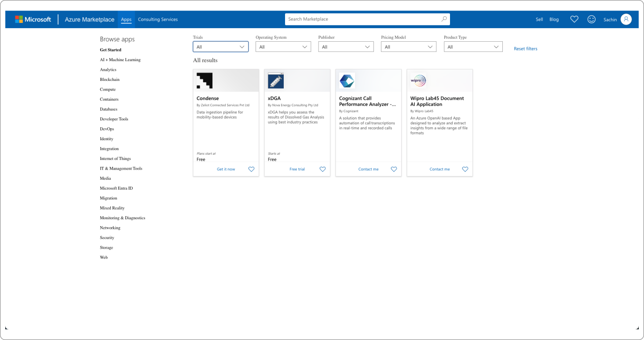Select the Networking category

click(110, 228)
